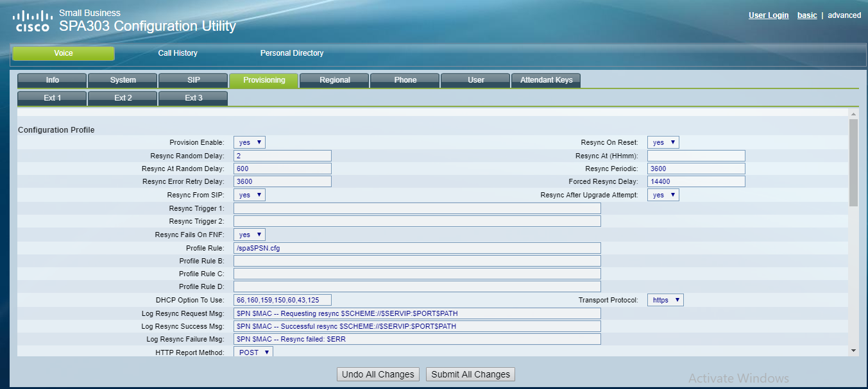Image resolution: width=868 pixels, height=389 pixels.
Task: Open the Transport Protocol dropdown
Action: coord(665,300)
